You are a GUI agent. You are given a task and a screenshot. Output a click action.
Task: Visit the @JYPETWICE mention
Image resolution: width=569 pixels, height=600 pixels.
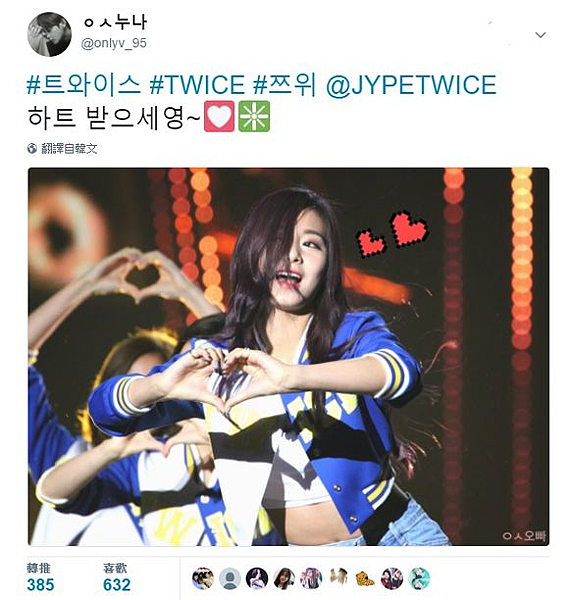point(411,85)
